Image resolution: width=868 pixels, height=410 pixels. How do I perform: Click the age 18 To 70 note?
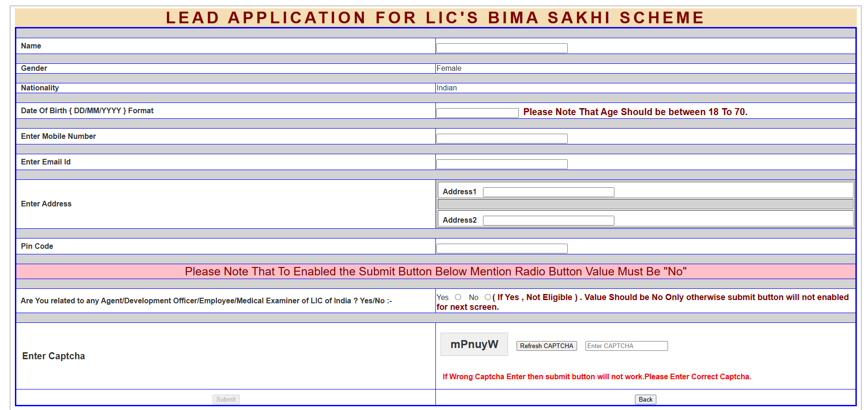pos(635,112)
